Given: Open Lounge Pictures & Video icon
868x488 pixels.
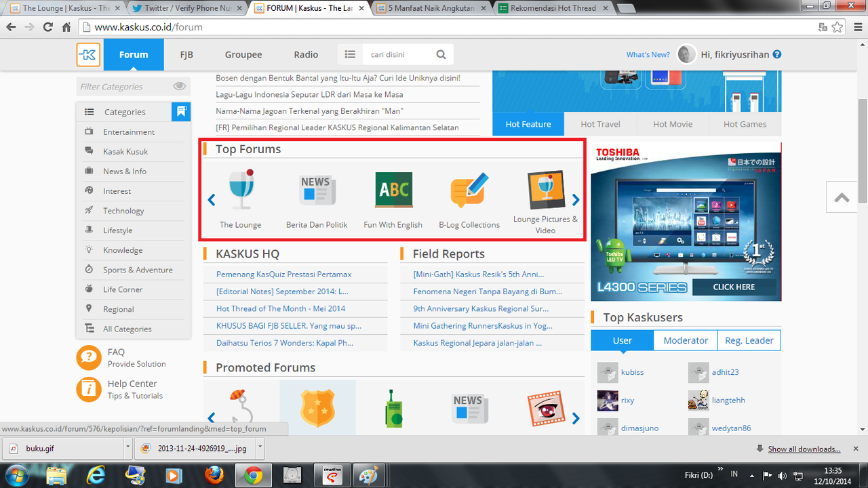Looking at the screenshot, I should (546, 190).
